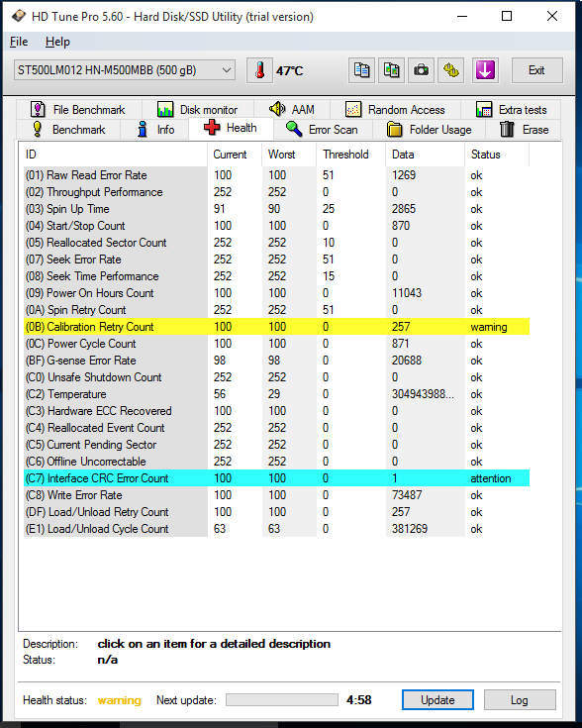The height and width of the screenshot is (728, 582).
Task: Click the trash can icon on Erase tab
Action: (x=507, y=129)
